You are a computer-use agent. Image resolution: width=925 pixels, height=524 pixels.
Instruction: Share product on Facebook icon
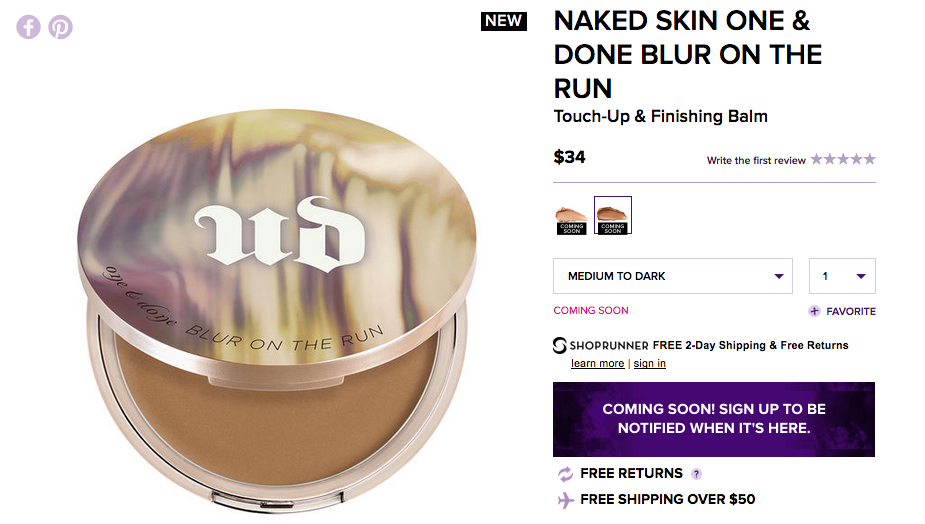pyautogui.click(x=28, y=27)
